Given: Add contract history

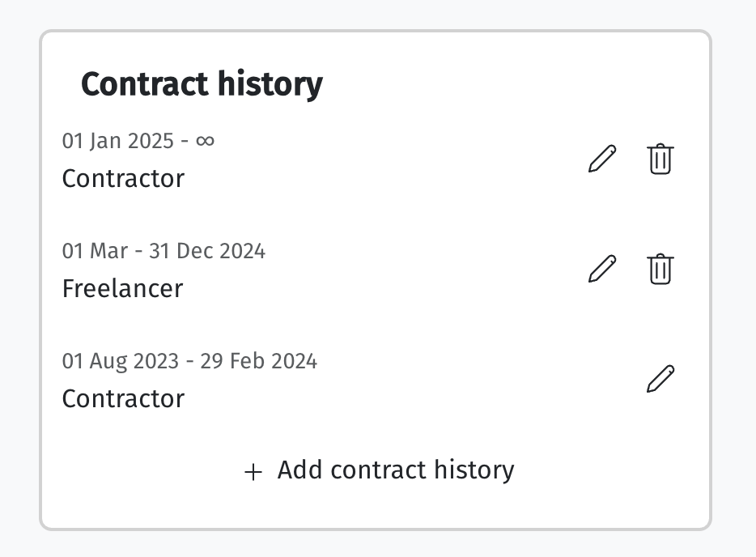Looking at the screenshot, I should [x=380, y=470].
